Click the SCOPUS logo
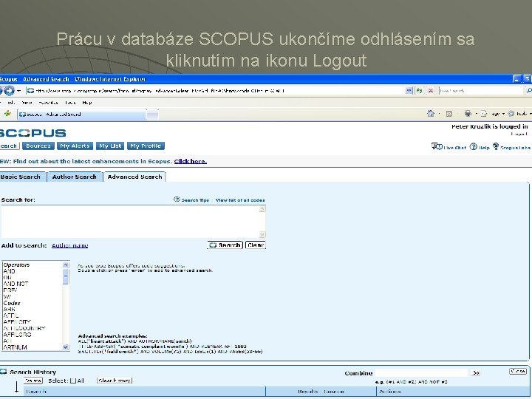Viewport: 532px width, 399px height. (x=33, y=133)
